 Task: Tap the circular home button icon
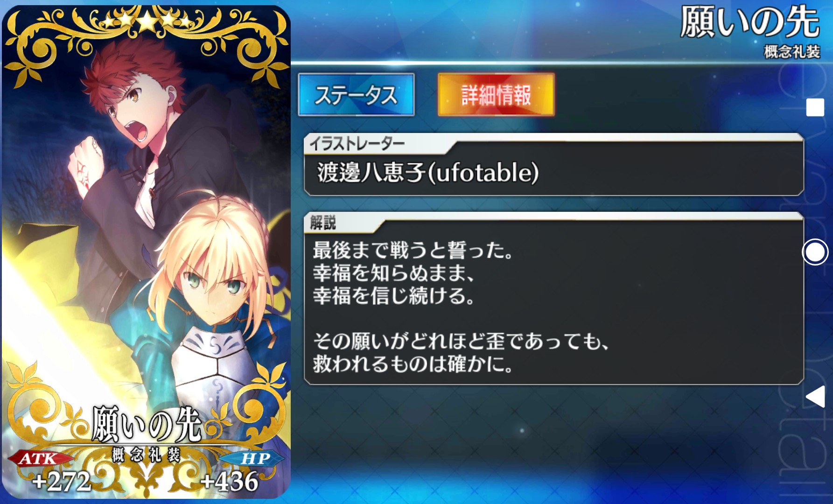tap(815, 252)
